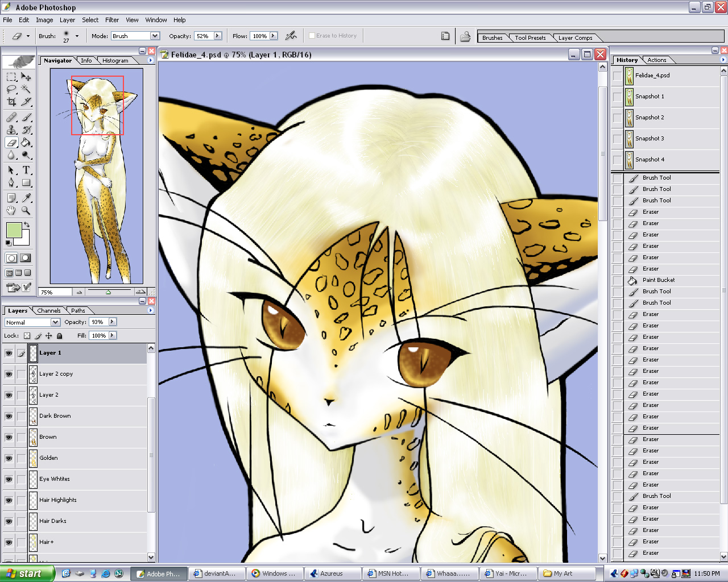Hide the Hair Highlights layer
The height and width of the screenshot is (582, 728).
[9, 501]
